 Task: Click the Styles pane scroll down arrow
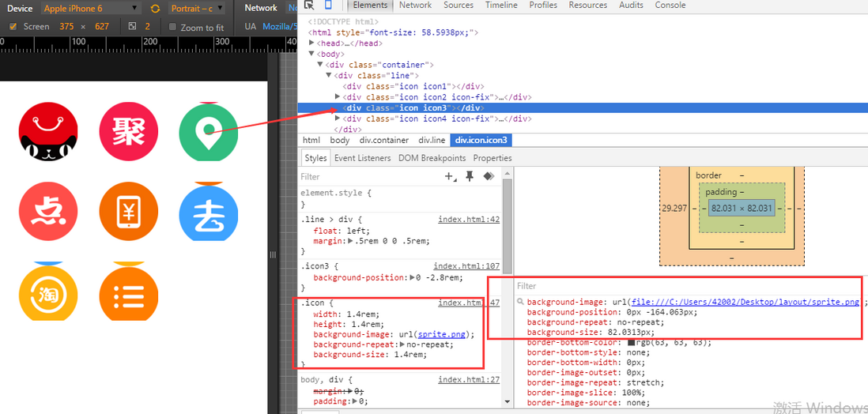(x=507, y=401)
